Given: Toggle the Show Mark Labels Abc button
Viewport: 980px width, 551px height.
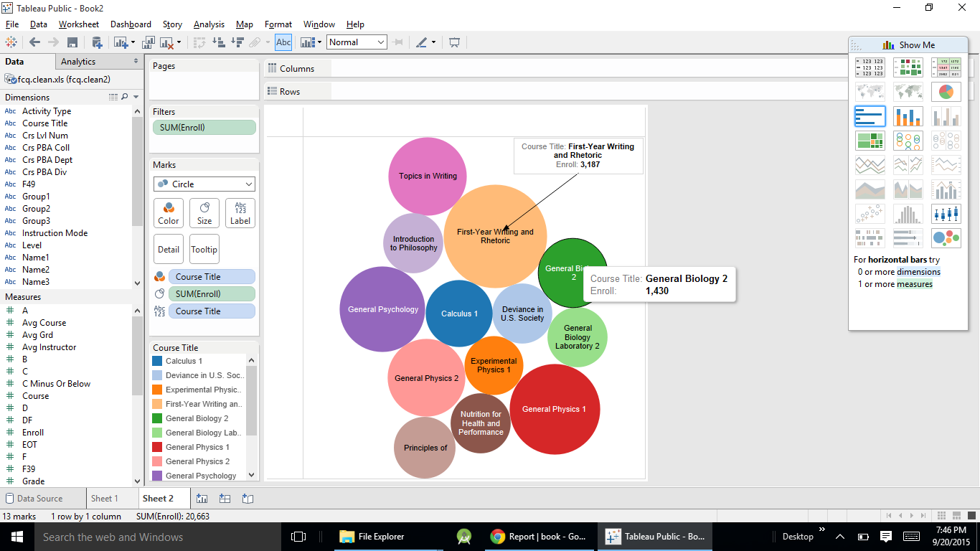Looking at the screenshot, I should coord(283,42).
